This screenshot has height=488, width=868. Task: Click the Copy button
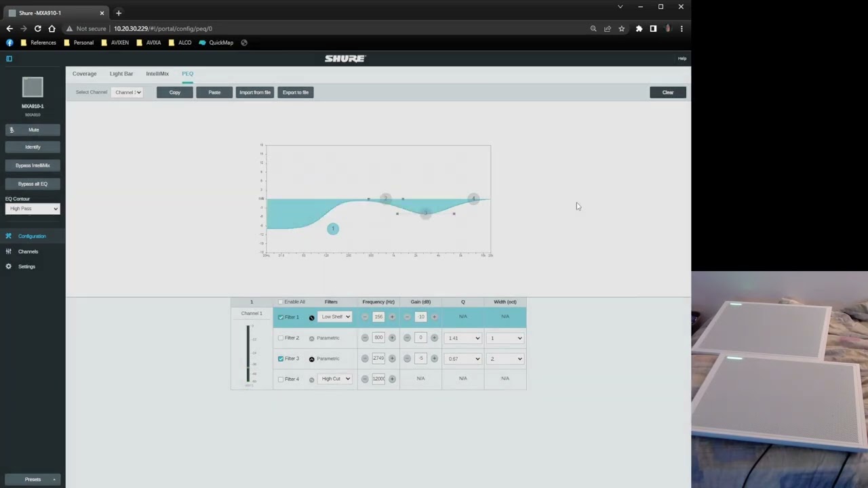(175, 92)
